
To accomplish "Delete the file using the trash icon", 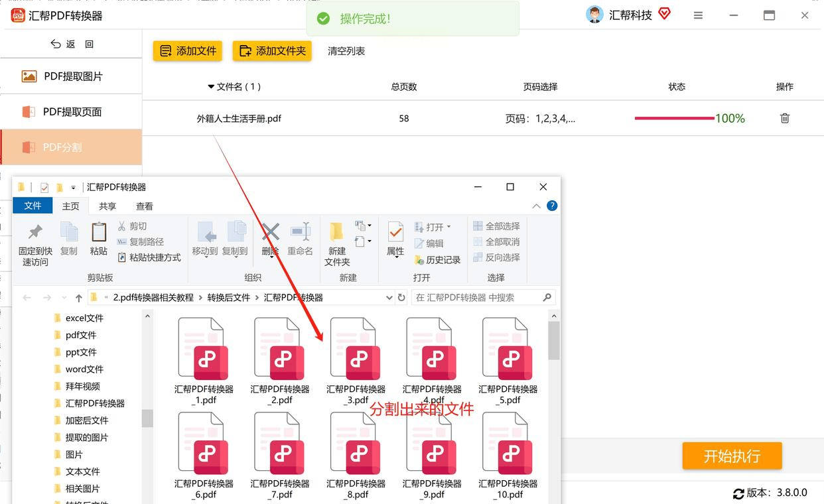I will (x=784, y=118).
